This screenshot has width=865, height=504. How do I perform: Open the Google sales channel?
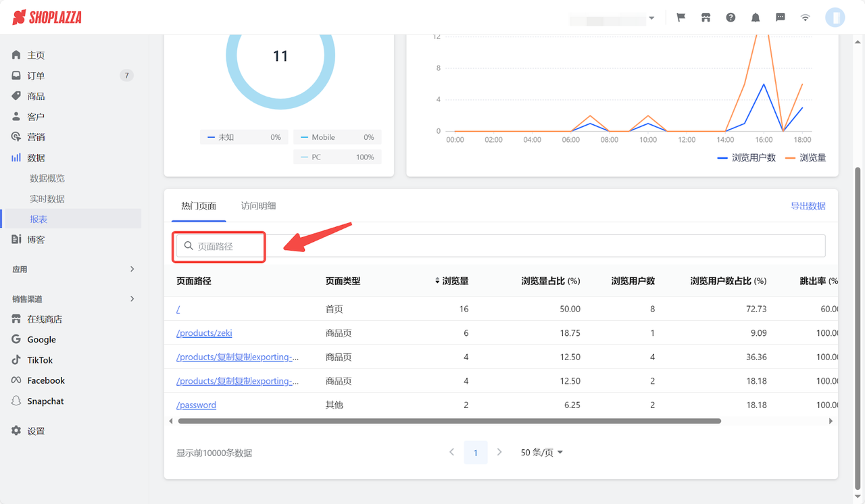(43, 339)
